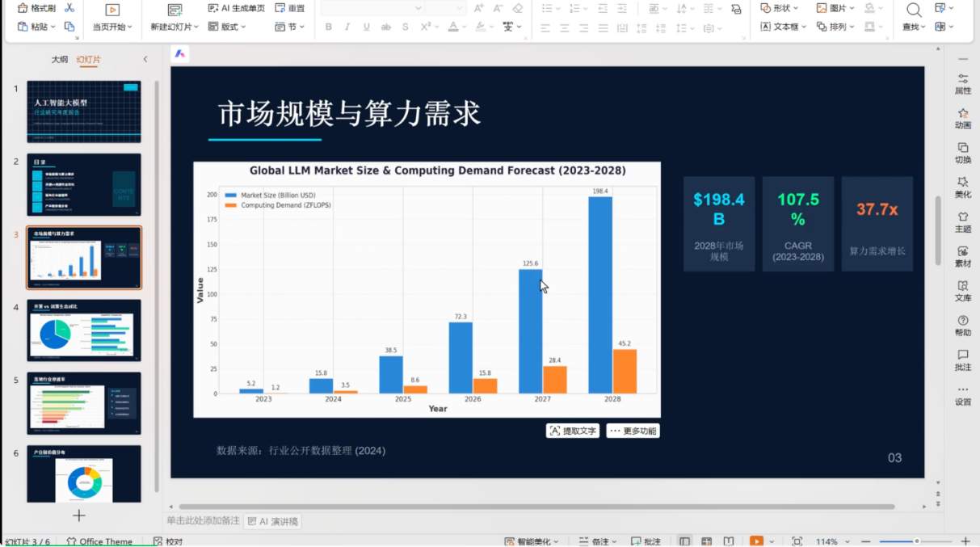This screenshot has width=980, height=547.
Task: Select slide 4 thumbnail with pie chart
Action: [x=84, y=330]
